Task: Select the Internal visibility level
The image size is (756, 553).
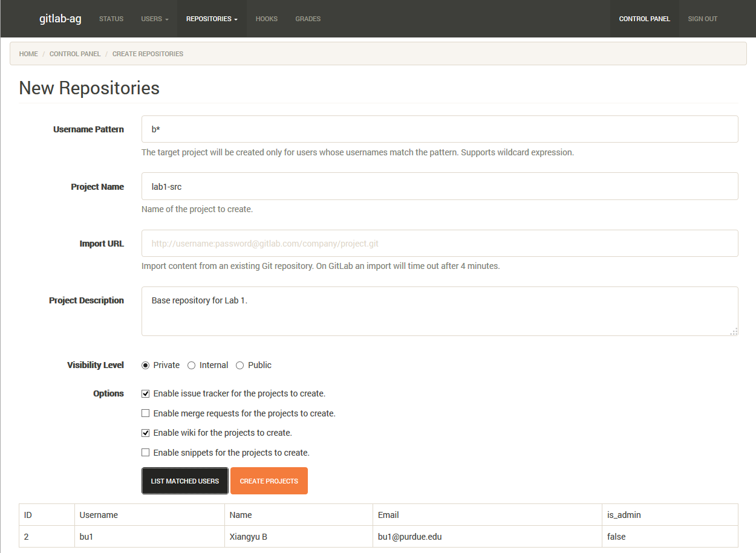Action: pos(191,364)
